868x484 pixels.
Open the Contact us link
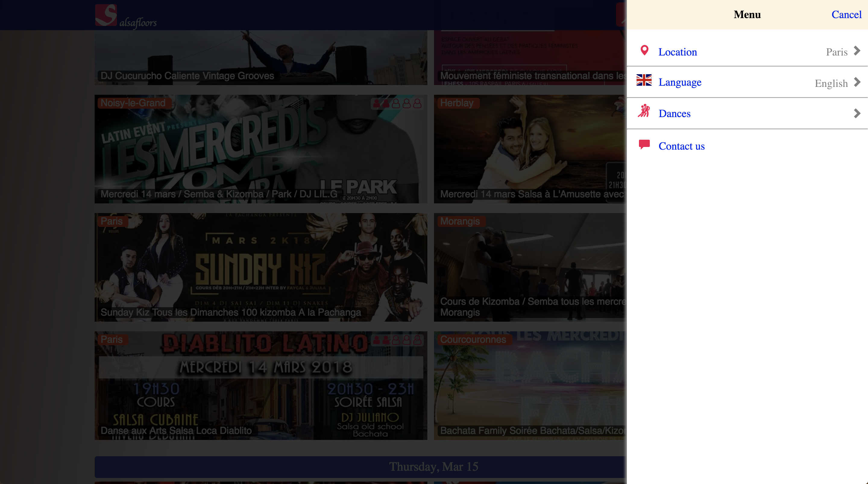(681, 146)
